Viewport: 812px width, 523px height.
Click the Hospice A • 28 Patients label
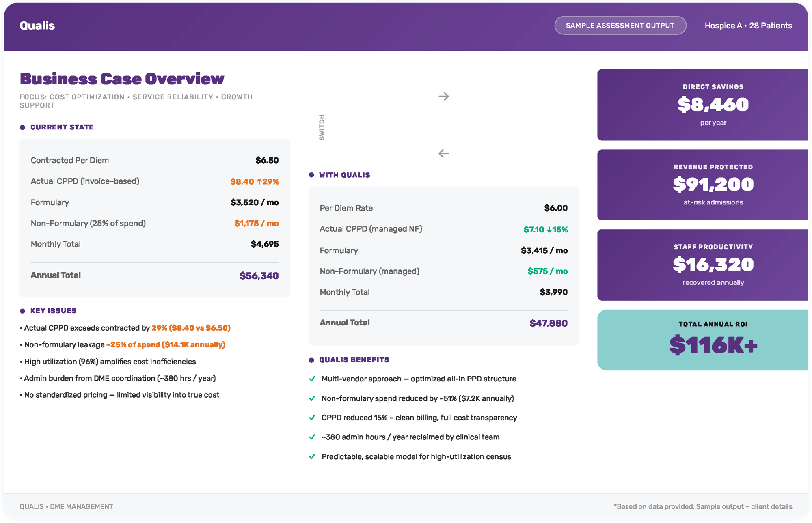point(748,26)
